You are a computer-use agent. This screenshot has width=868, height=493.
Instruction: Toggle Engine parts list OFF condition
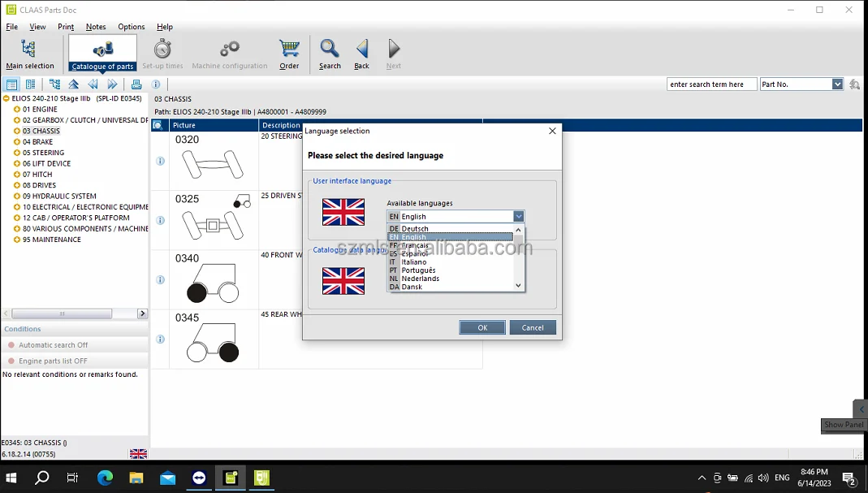click(x=53, y=361)
